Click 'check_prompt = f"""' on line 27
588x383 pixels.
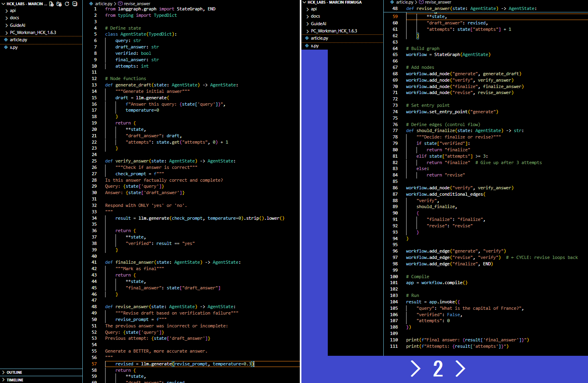(140, 174)
